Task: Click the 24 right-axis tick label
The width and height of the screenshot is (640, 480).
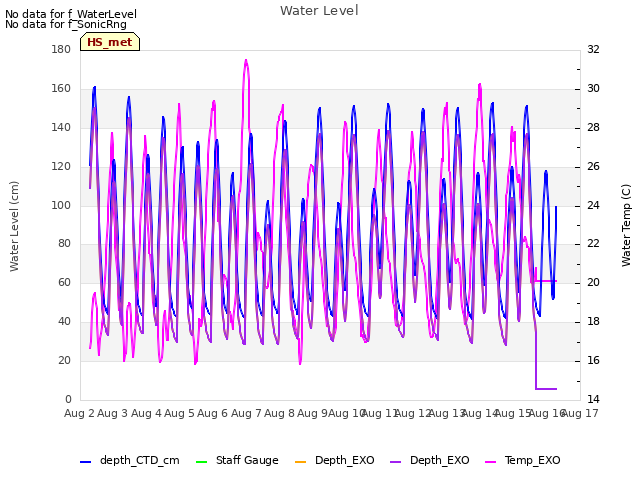Action: [x=593, y=205]
